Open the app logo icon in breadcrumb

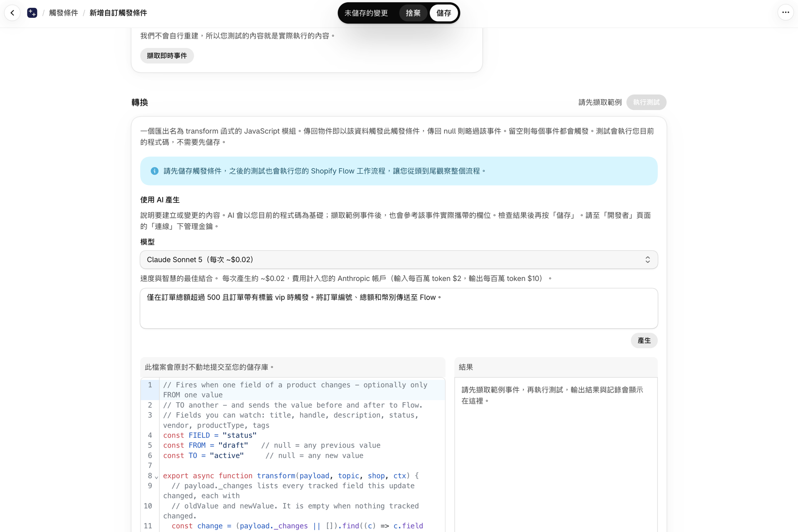coord(32,13)
